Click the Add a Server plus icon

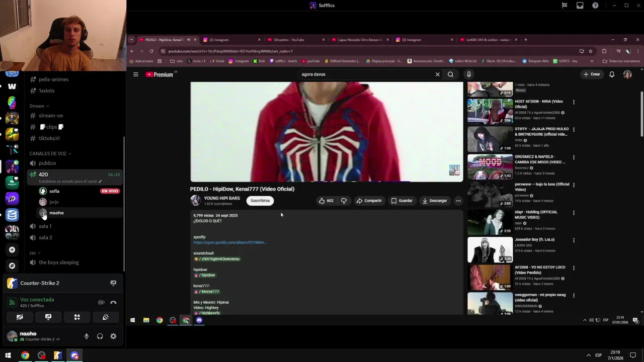(12, 249)
